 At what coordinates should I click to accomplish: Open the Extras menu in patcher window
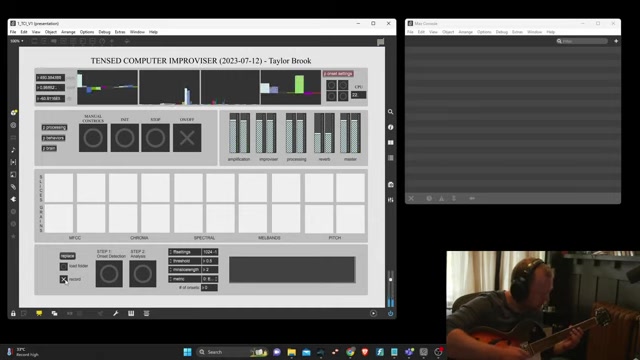click(120, 32)
